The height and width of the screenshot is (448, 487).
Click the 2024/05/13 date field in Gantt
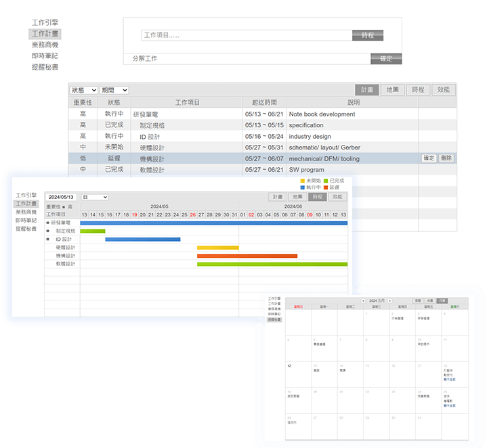click(x=61, y=197)
